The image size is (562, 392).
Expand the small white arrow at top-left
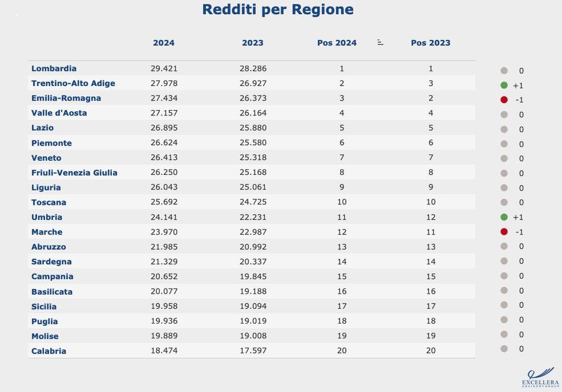click(x=17, y=14)
